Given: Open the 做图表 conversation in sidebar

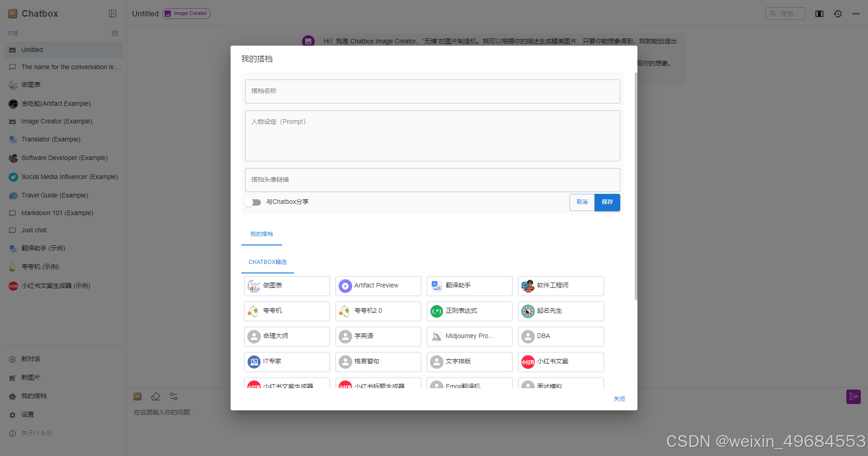Looking at the screenshot, I should (x=64, y=85).
